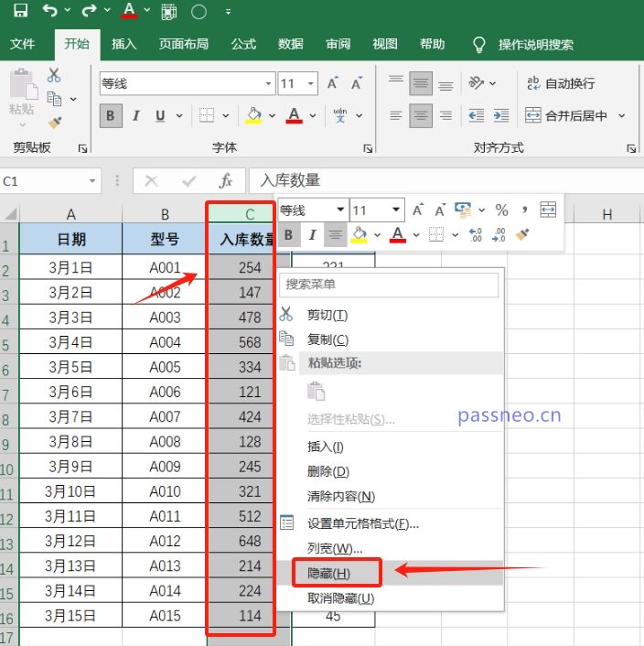Click the Borders icon in ribbon
The image size is (644, 646).
[207, 115]
